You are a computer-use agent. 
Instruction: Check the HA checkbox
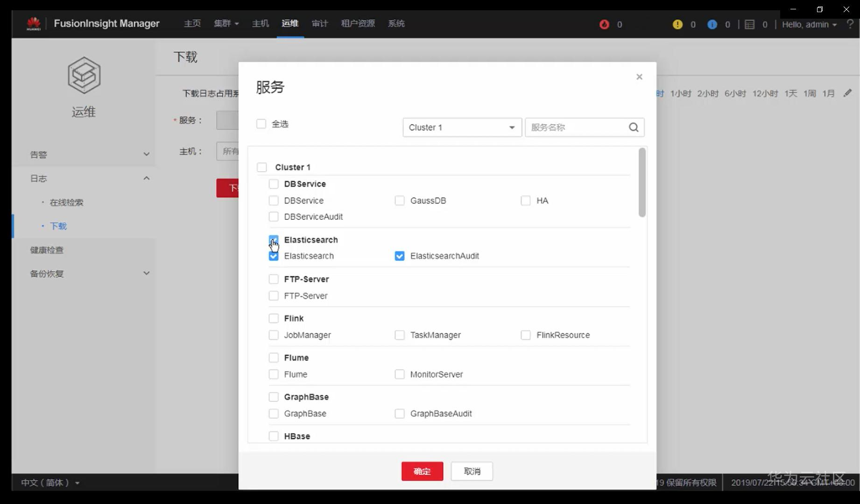pos(526,201)
